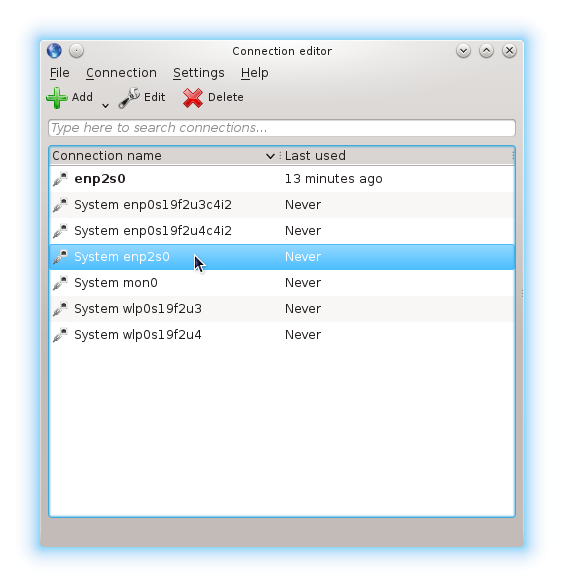Select the System wlp0s19f2u3 connection

(282, 309)
